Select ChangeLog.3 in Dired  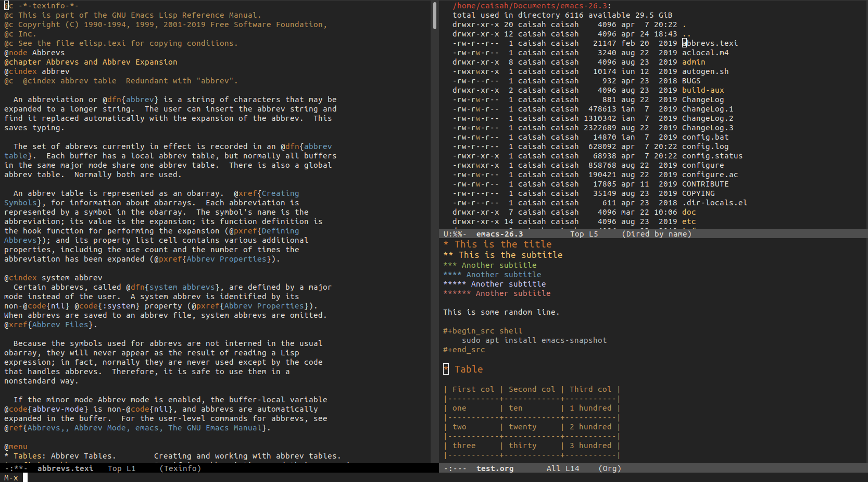pyautogui.click(x=708, y=128)
